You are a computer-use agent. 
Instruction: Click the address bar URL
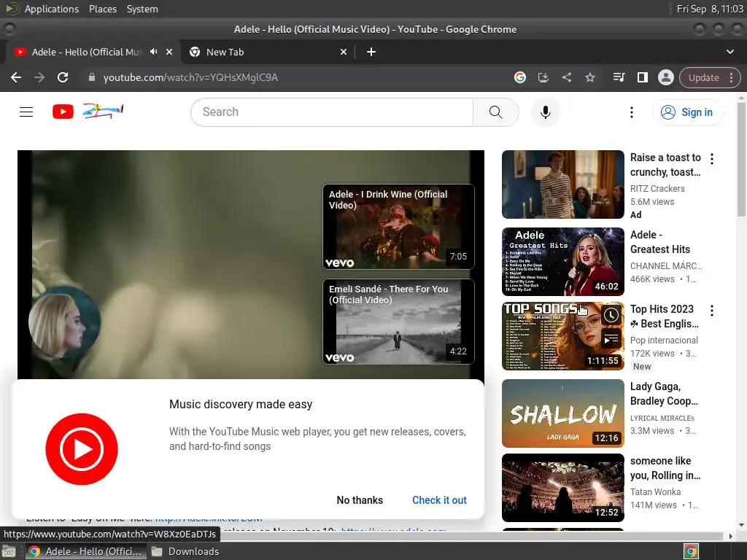[x=190, y=77]
